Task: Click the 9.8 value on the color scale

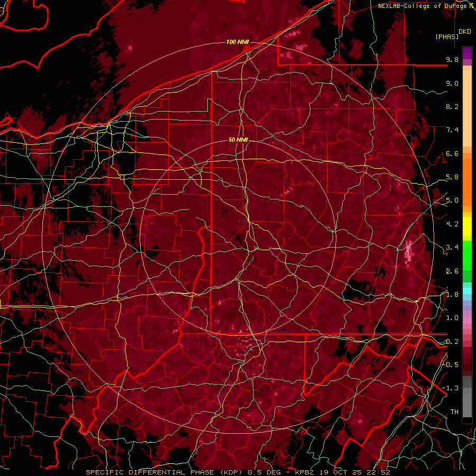Action: pyautogui.click(x=452, y=59)
